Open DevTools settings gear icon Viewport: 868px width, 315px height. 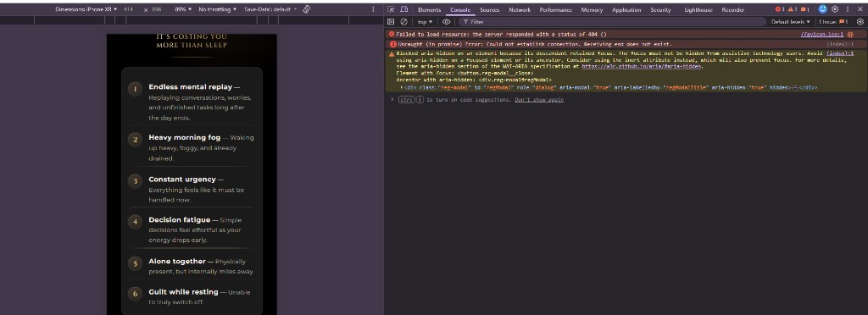[x=835, y=9]
